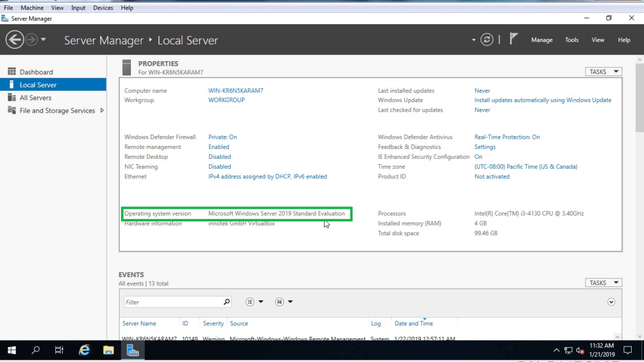Screen dimensions: 644x362
Task: Click the Events Filter input field
Action: point(173,302)
